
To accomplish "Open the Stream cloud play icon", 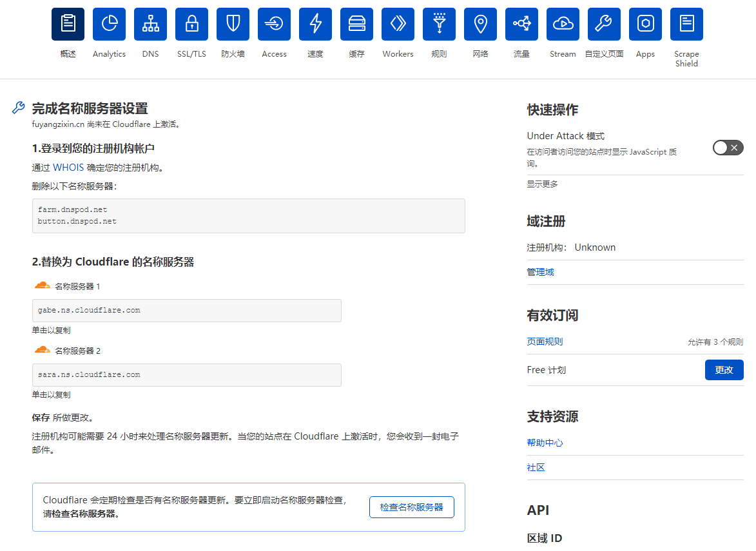I will (563, 24).
